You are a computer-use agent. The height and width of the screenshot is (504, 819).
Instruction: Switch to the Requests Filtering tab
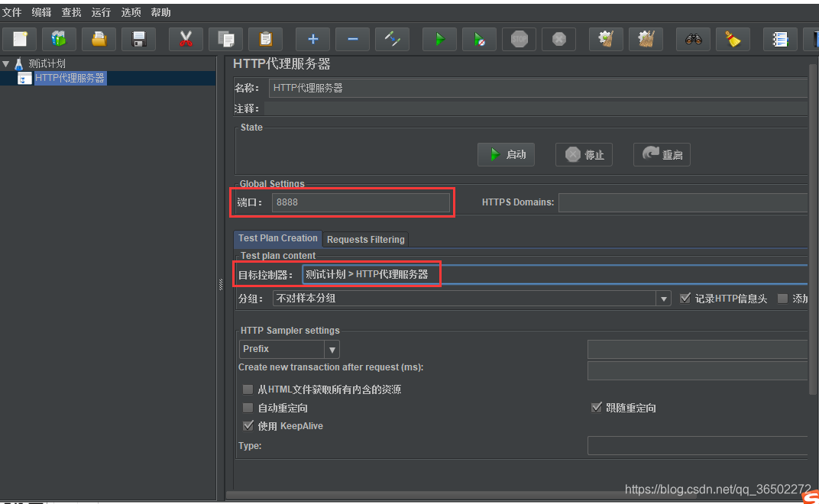[365, 239]
